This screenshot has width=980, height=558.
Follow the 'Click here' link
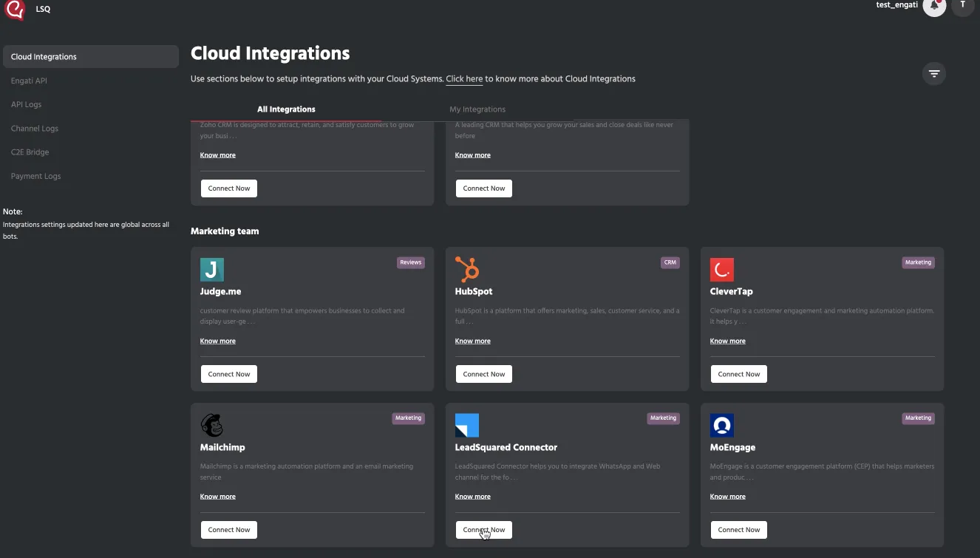464,79
